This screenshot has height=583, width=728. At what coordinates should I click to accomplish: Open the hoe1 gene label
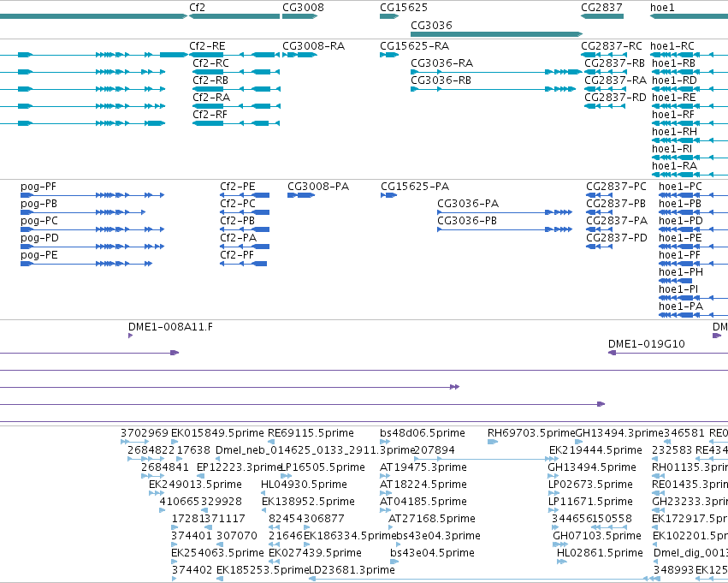coord(662,8)
